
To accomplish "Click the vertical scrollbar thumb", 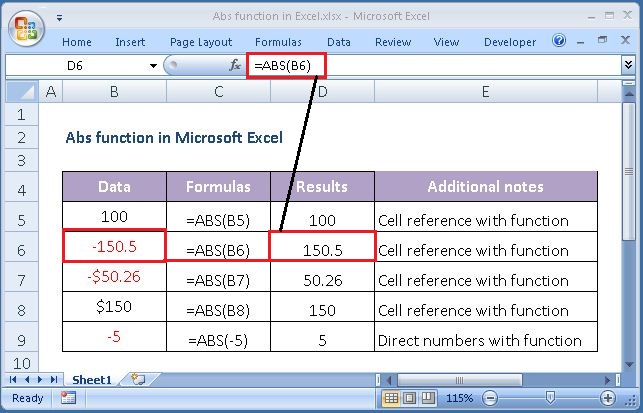I will (x=628, y=171).
